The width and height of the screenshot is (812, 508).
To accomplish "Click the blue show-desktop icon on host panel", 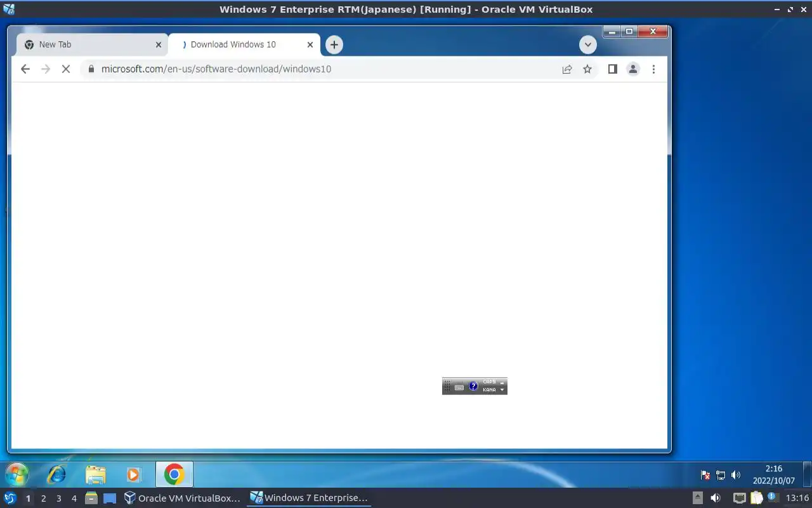I will tap(110, 498).
